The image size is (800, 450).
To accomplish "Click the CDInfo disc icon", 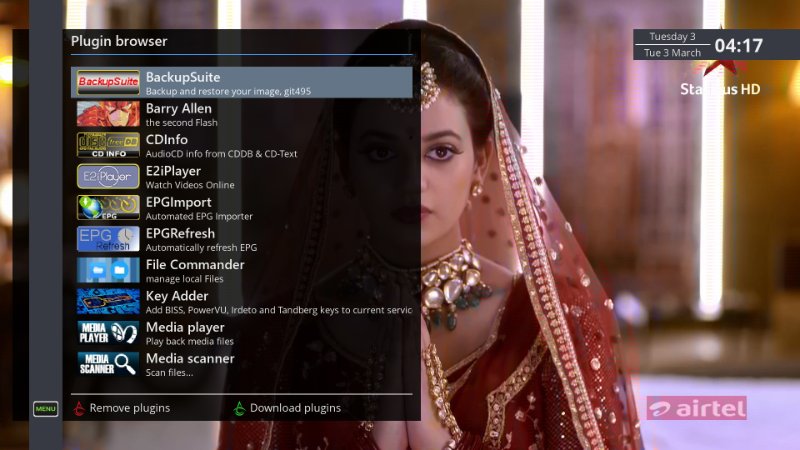I will point(108,145).
